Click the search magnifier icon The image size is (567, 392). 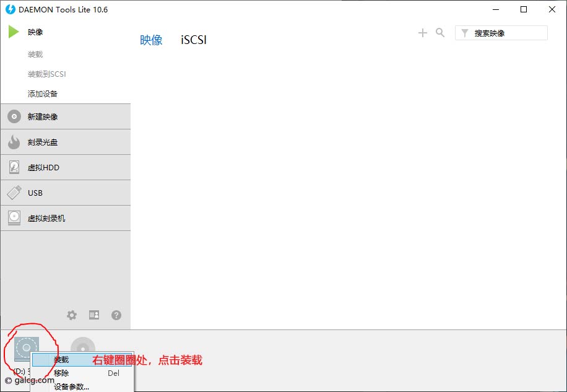(440, 33)
